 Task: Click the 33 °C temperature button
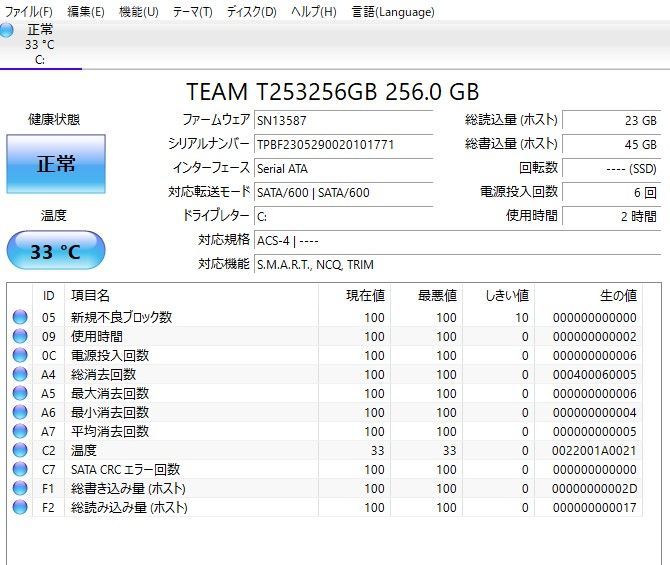[x=56, y=250]
